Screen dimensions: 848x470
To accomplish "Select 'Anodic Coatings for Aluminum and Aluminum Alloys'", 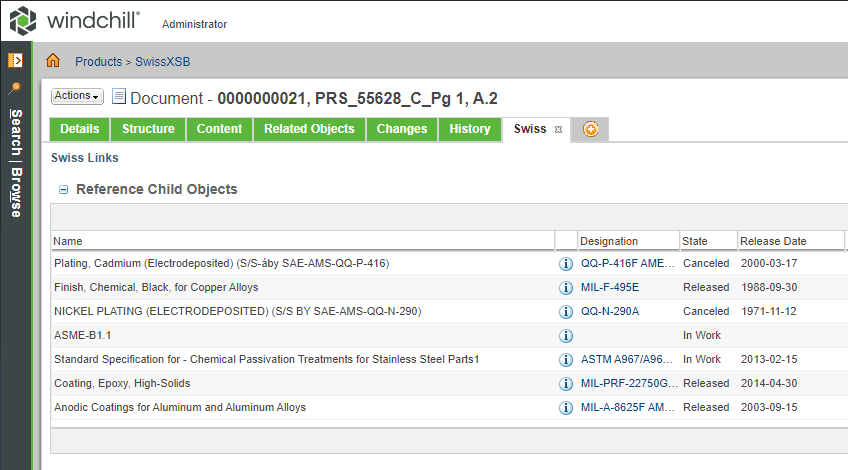I will (180, 407).
